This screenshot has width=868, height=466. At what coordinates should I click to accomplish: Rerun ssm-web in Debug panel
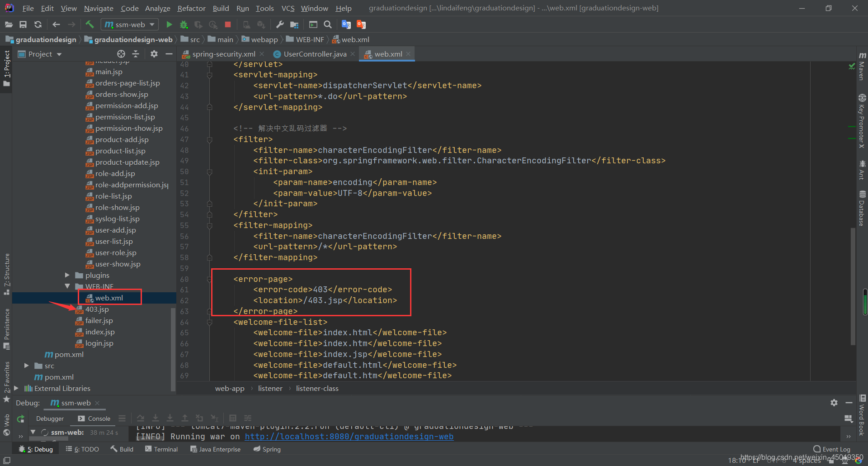[21, 419]
